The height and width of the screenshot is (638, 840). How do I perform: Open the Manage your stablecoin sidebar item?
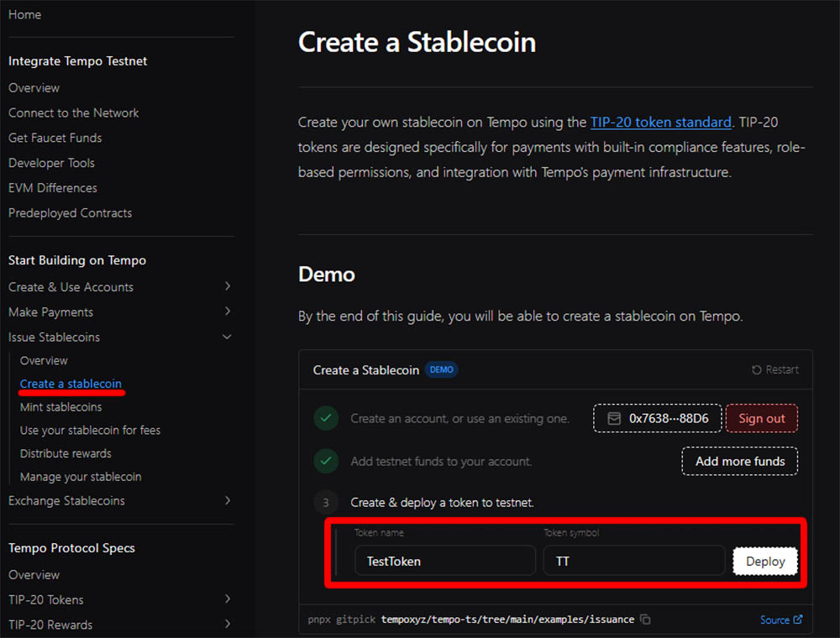click(81, 477)
